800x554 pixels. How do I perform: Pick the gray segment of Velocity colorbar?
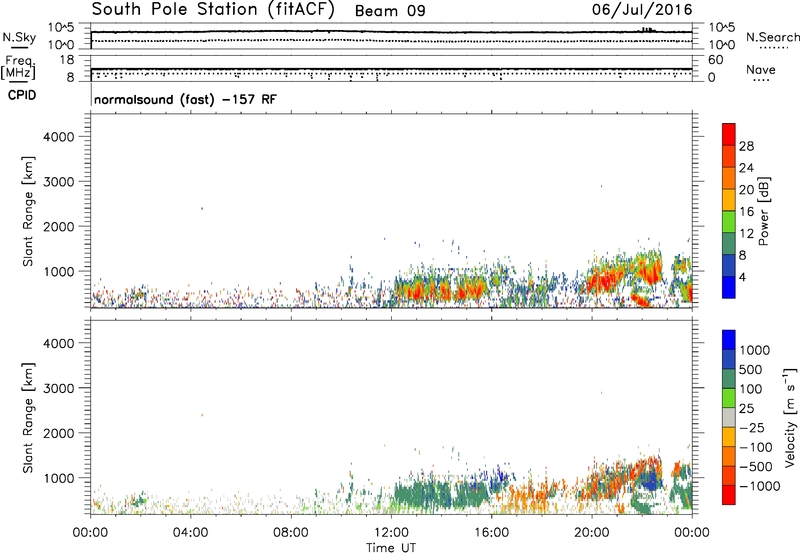pos(729,418)
